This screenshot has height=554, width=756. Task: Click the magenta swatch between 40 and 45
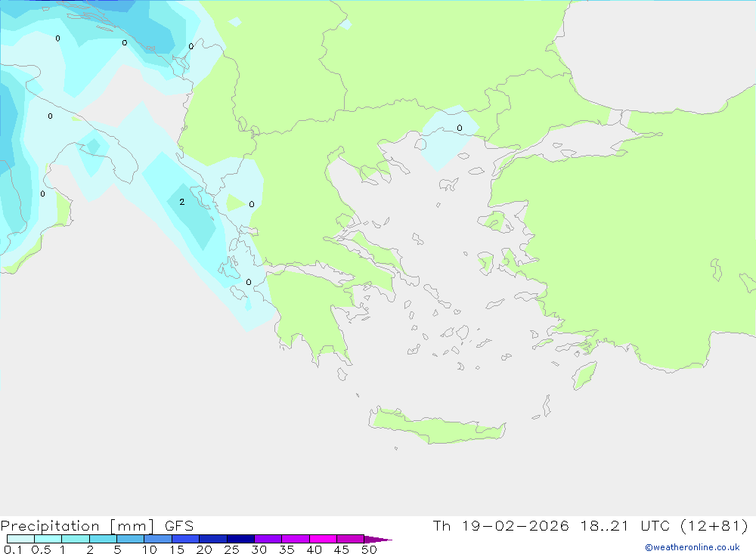[323, 539]
